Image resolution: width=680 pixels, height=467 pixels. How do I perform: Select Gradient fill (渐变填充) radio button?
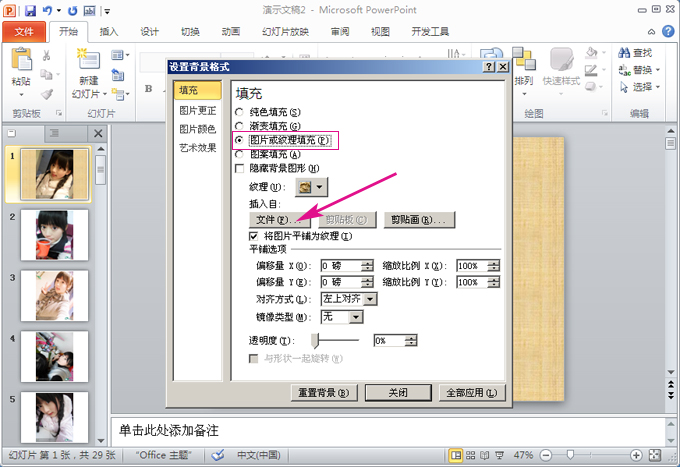[239, 126]
